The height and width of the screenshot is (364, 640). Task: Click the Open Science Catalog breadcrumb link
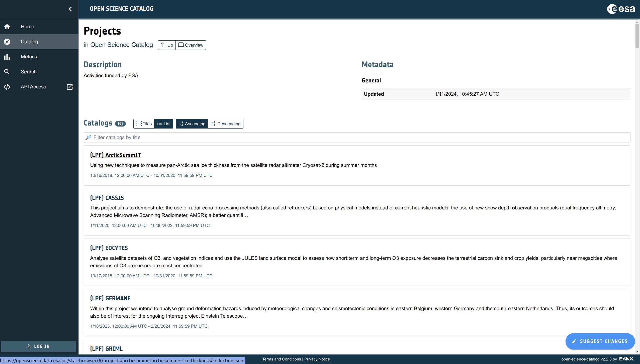click(122, 45)
